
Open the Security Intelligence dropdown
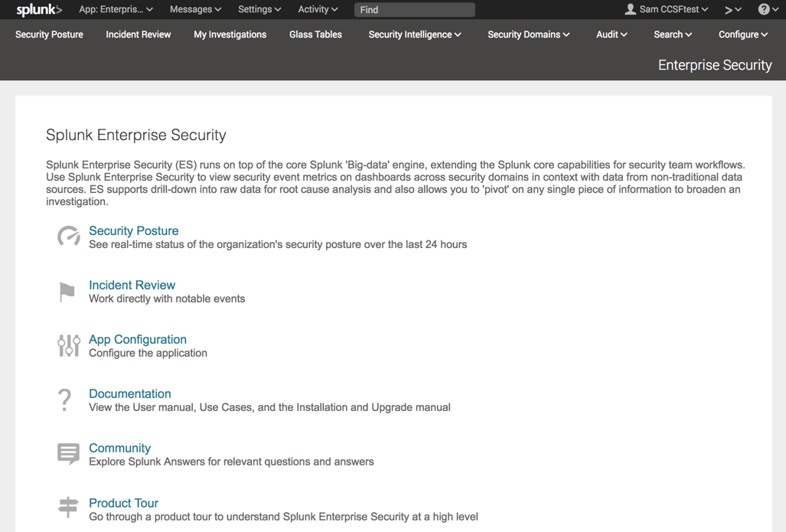414,34
